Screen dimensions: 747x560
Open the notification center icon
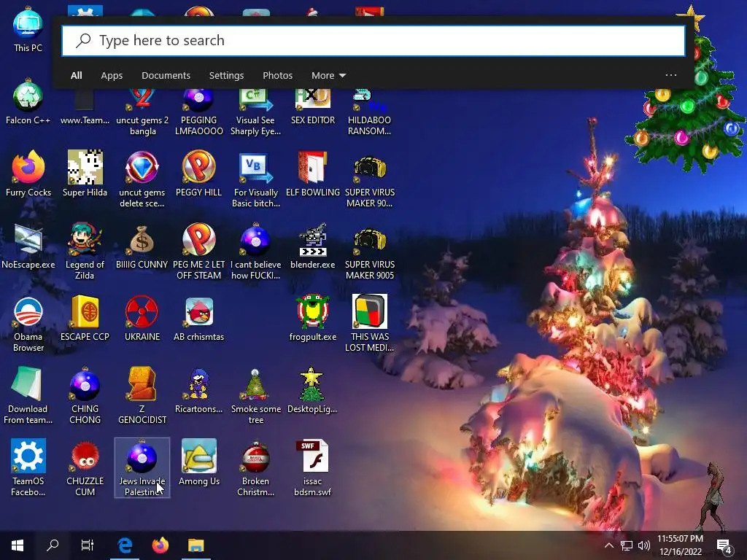pos(724,545)
